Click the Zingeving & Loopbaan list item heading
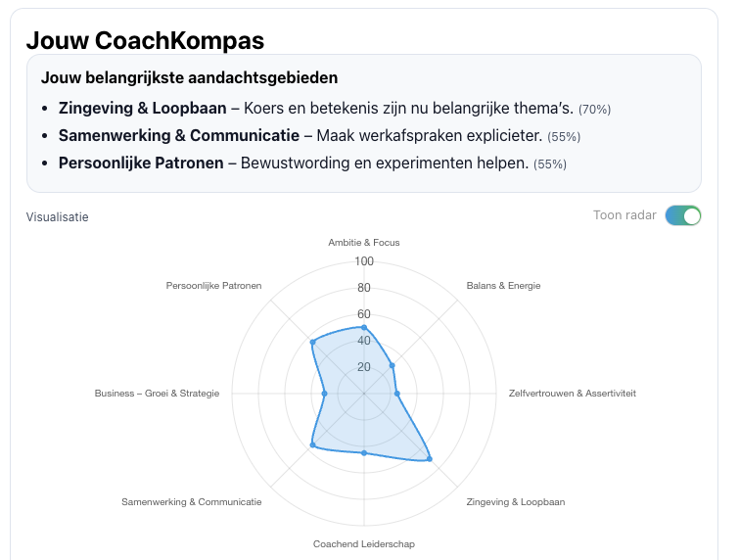 click(142, 108)
